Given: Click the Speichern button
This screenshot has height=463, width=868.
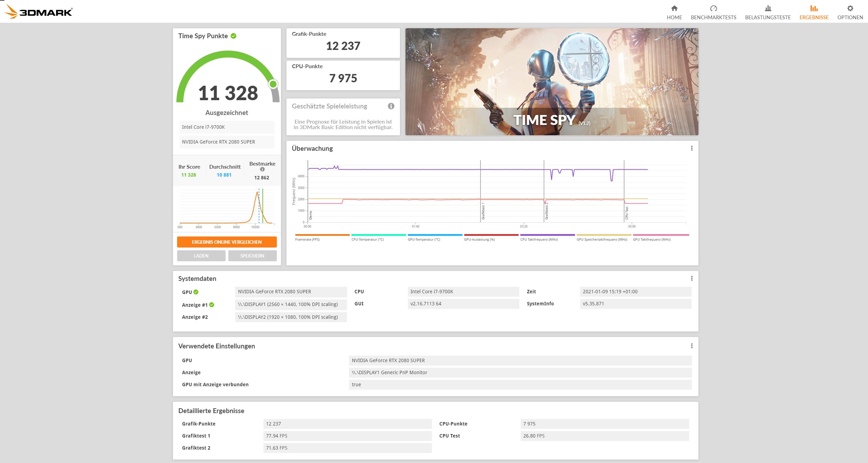Looking at the screenshot, I should pyautogui.click(x=252, y=255).
